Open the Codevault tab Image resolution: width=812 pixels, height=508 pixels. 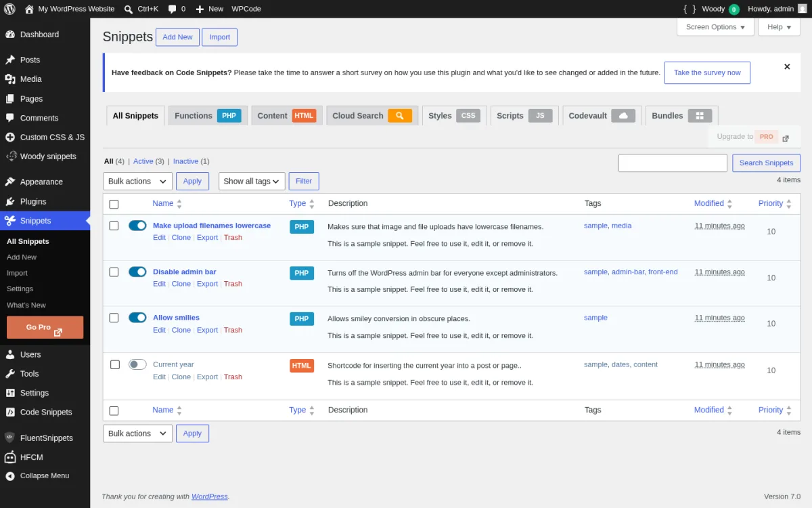pyautogui.click(x=602, y=116)
